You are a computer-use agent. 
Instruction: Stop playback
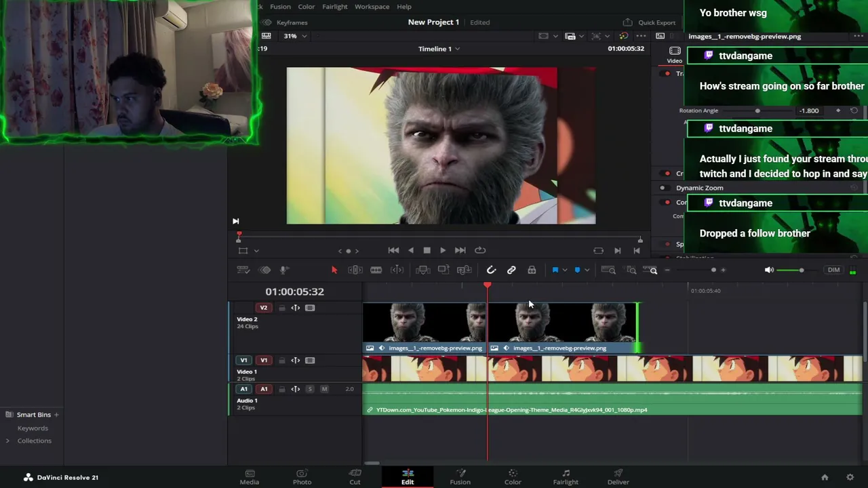pos(427,250)
